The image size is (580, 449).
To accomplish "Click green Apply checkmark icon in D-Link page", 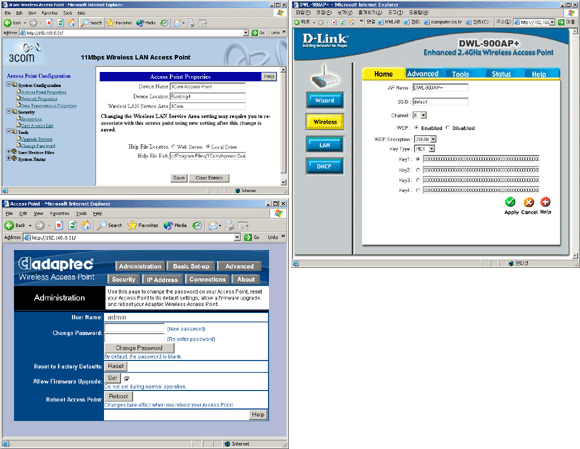I will tap(510, 202).
